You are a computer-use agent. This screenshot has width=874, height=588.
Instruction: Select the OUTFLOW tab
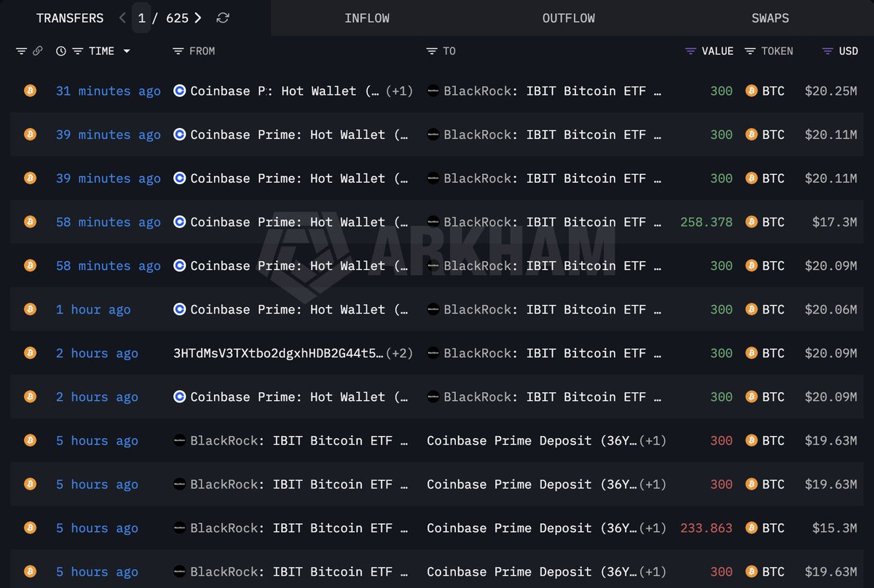pos(569,17)
